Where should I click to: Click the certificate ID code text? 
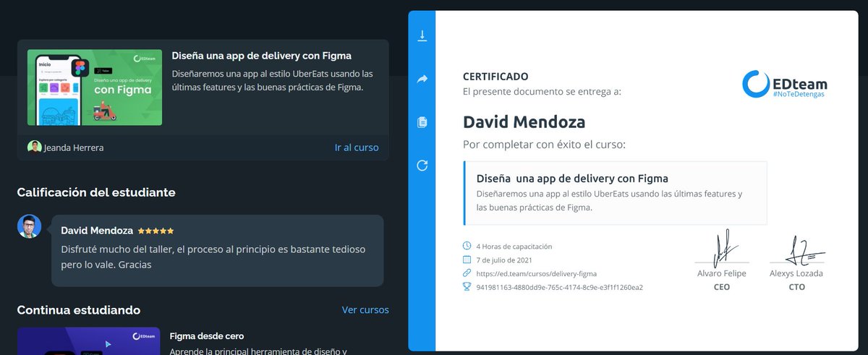(x=560, y=287)
